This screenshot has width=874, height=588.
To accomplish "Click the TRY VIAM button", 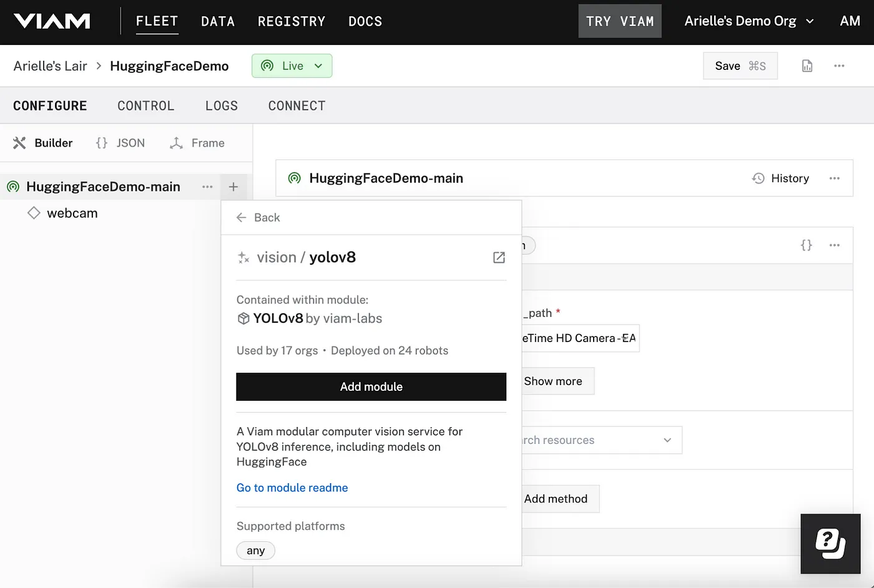I will (620, 21).
